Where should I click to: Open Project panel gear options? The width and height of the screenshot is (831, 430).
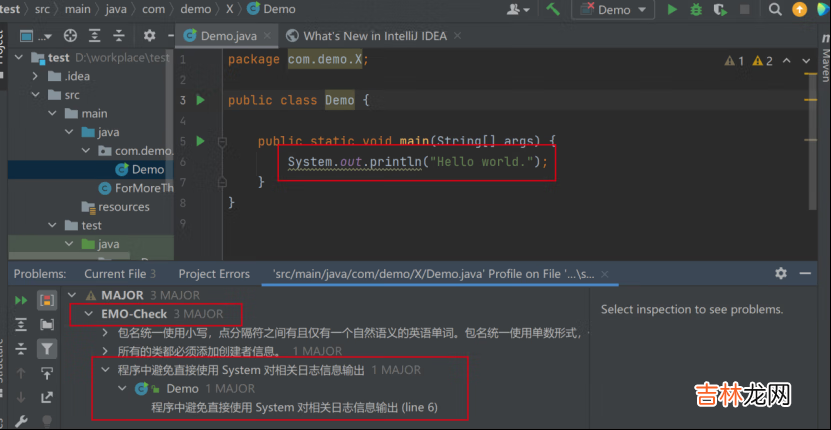tap(149, 36)
